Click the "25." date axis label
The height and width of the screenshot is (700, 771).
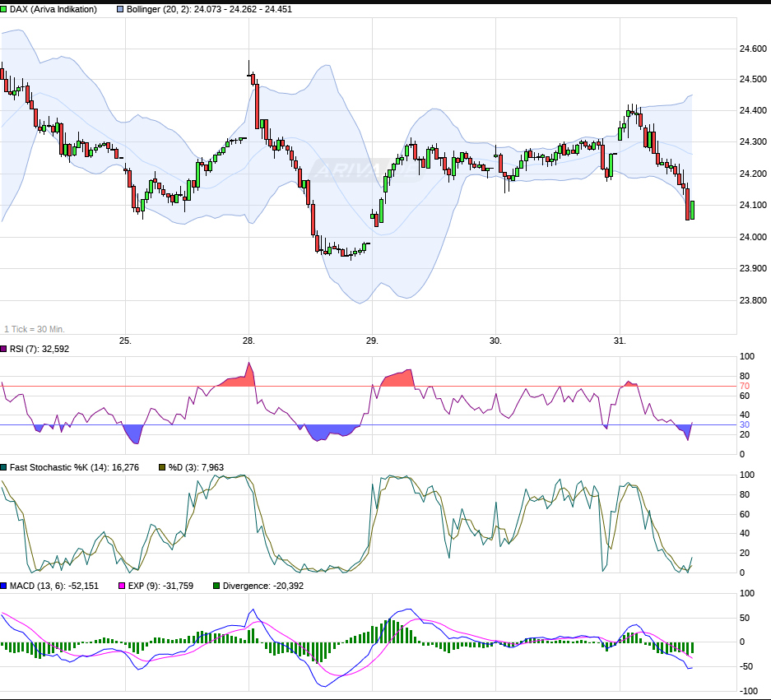pos(125,341)
